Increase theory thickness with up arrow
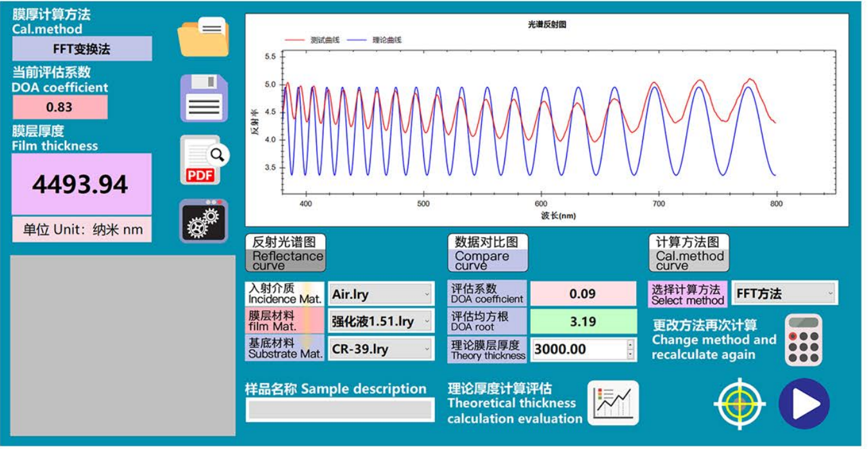This screenshot has height=449, width=868. coord(630,344)
